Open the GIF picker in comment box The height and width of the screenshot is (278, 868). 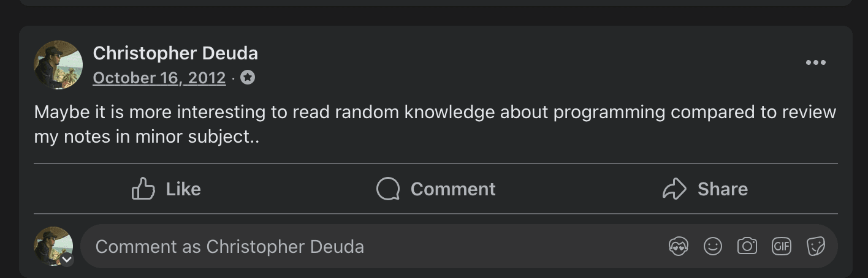[x=781, y=246]
